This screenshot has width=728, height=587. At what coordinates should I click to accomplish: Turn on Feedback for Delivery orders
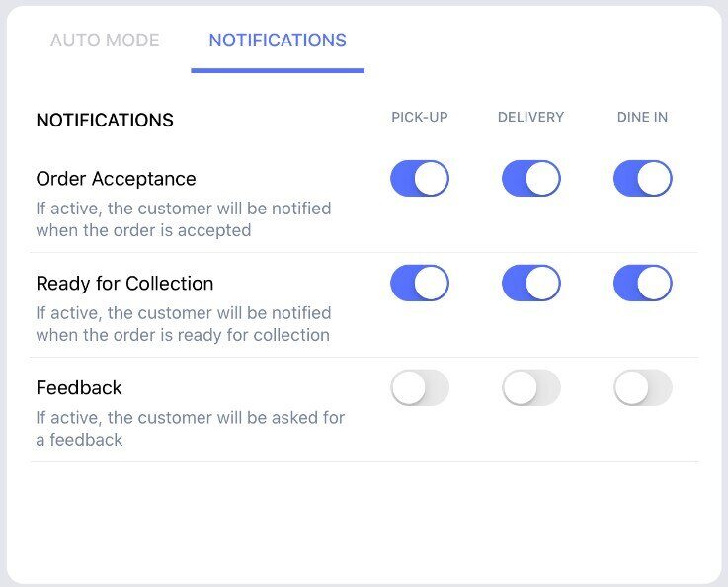[x=531, y=388]
